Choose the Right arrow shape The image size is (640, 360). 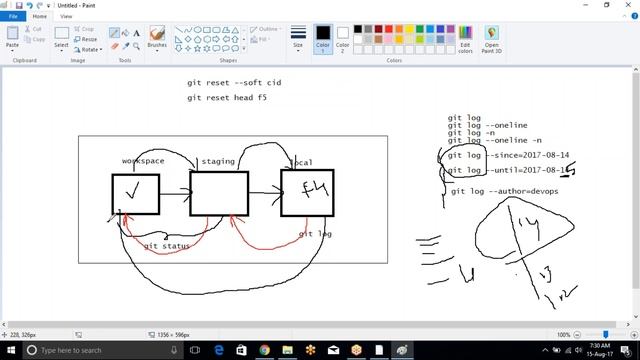click(216, 39)
